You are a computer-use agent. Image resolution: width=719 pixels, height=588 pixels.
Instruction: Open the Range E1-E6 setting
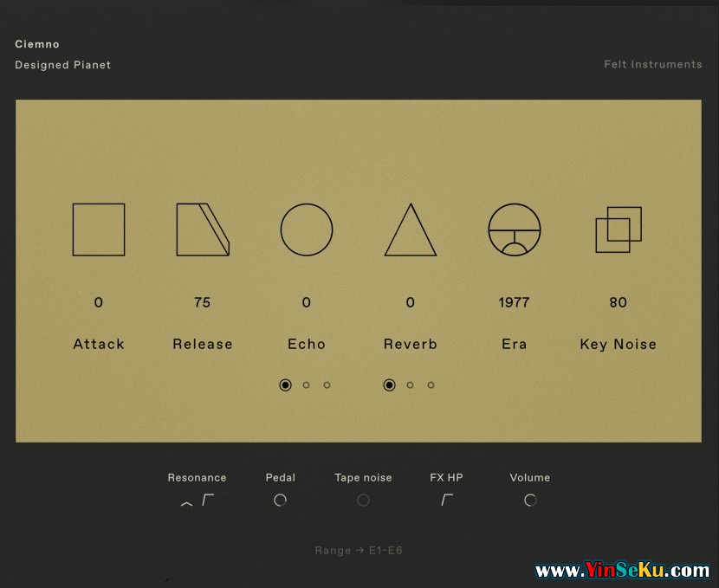359,551
